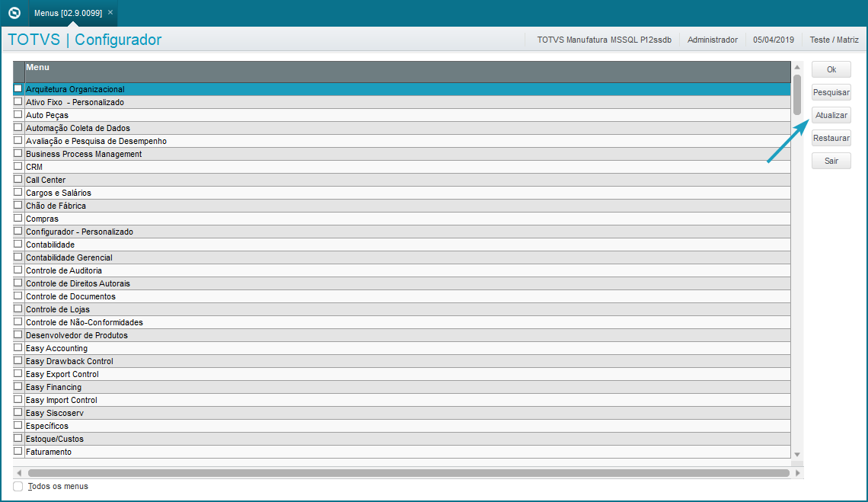Image resolution: width=868 pixels, height=502 pixels.
Task: Tick the Business Process Management checkbox
Action: coord(18,153)
